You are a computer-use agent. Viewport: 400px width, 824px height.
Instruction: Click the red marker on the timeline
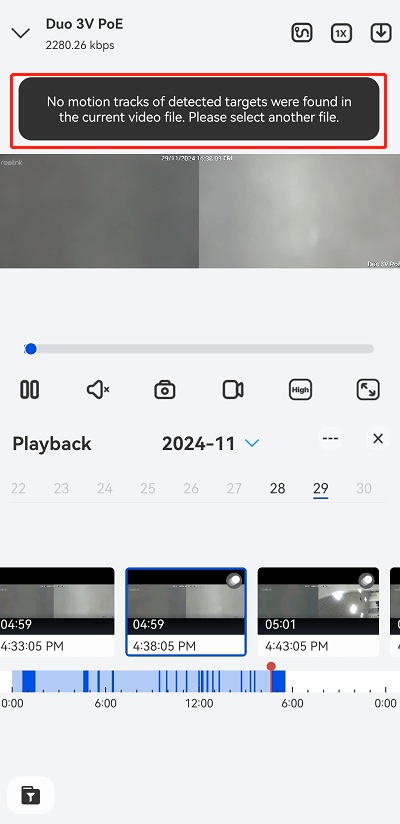click(271, 666)
